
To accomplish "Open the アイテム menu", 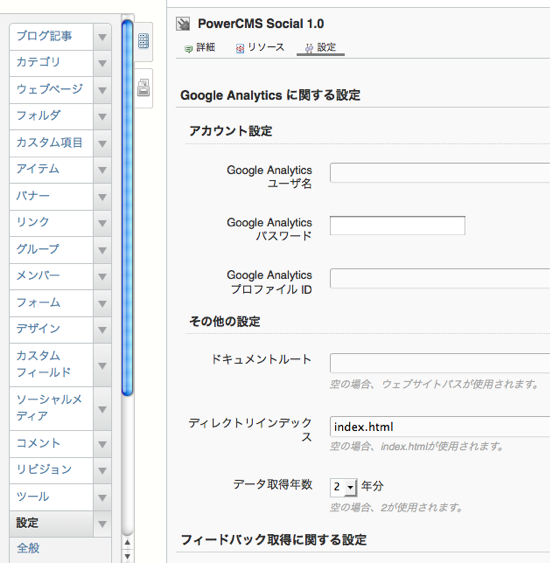I will [x=52, y=170].
